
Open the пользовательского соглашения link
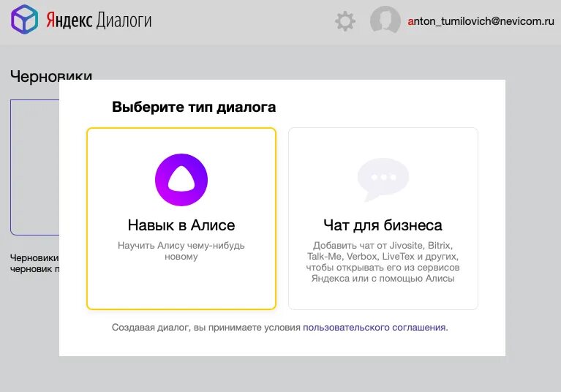(x=374, y=327)
